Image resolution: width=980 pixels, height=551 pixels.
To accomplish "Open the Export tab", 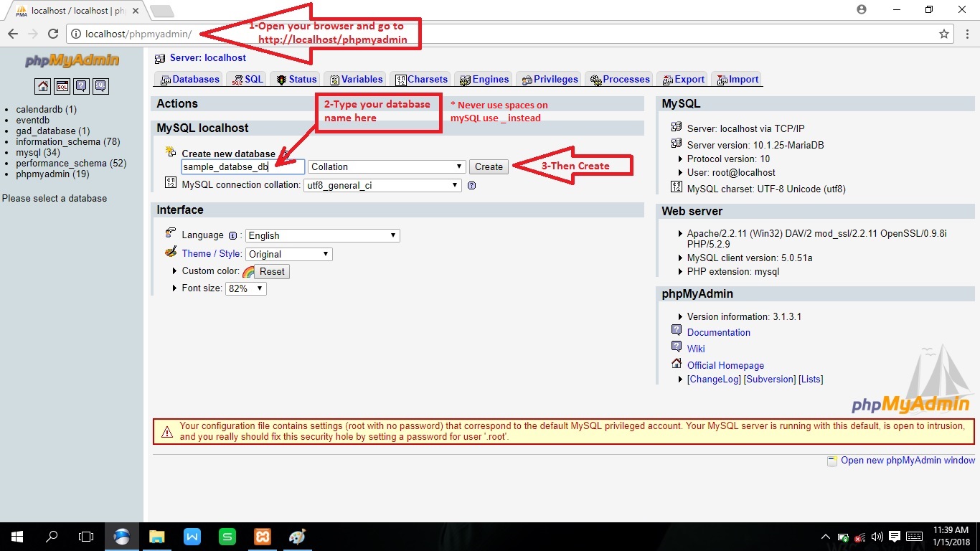I will coord(683,80).
